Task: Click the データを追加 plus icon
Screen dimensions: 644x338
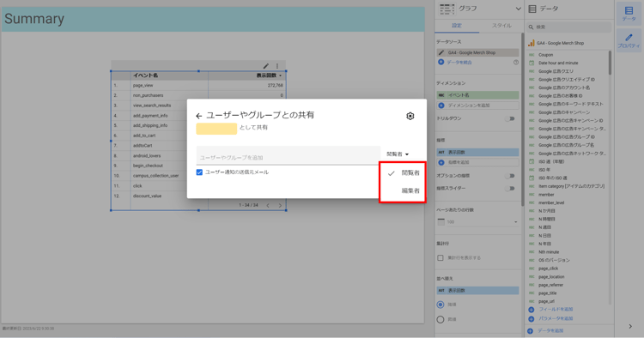Action: (x=531, y=330)
